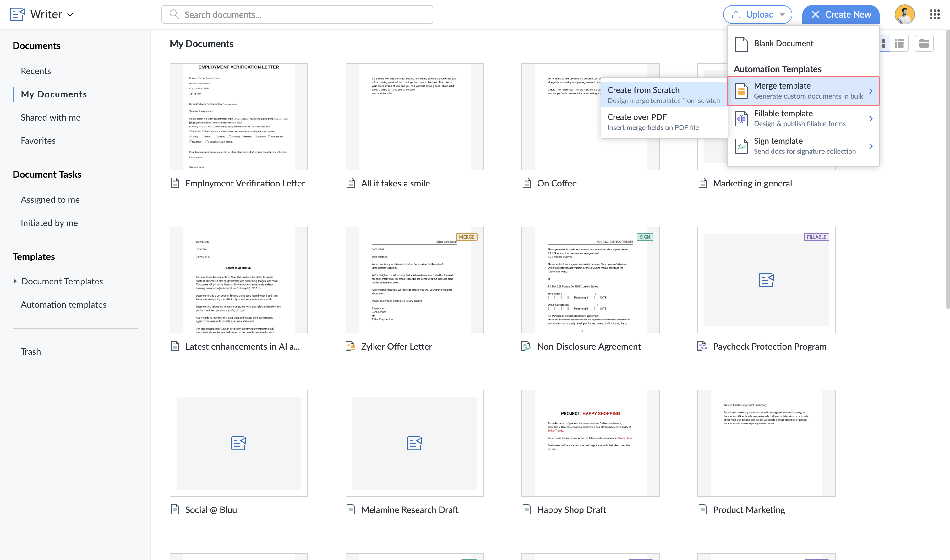Click the Zylker Offer Letter merge file icon
This screenshot has width=950, height=560.
(x=350, y=346)
